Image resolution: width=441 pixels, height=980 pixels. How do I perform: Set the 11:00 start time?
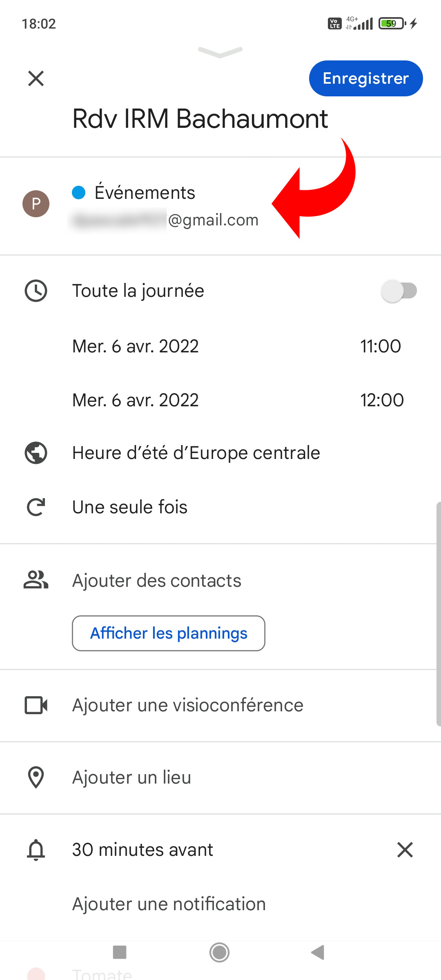tap(380, 346)
